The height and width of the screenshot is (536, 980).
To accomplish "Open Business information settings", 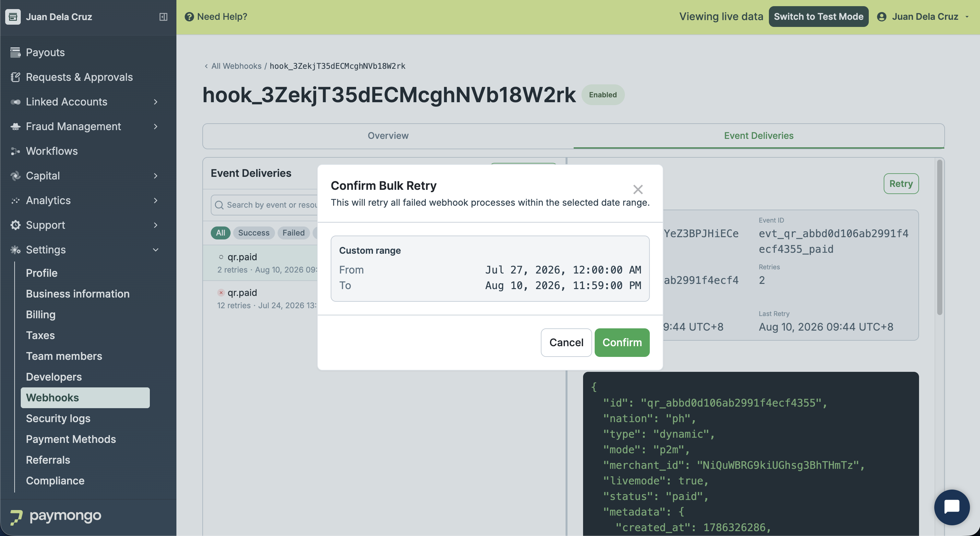I will [78, 294].
